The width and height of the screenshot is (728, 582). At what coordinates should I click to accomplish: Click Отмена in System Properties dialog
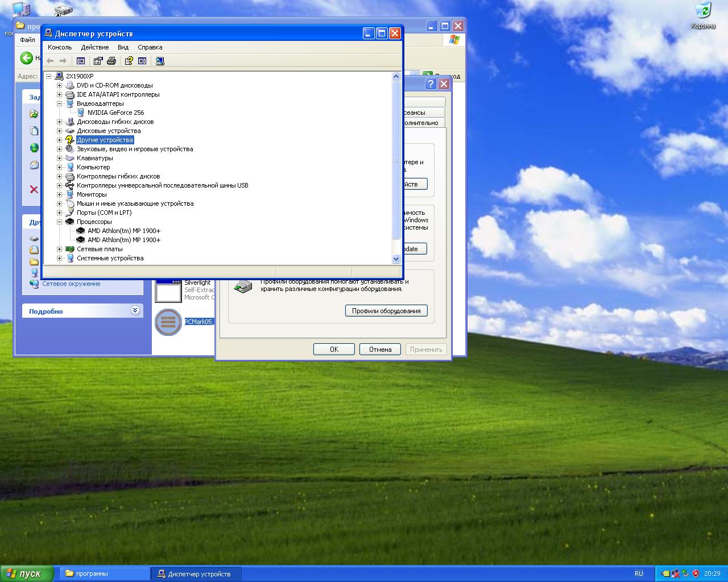380,350
